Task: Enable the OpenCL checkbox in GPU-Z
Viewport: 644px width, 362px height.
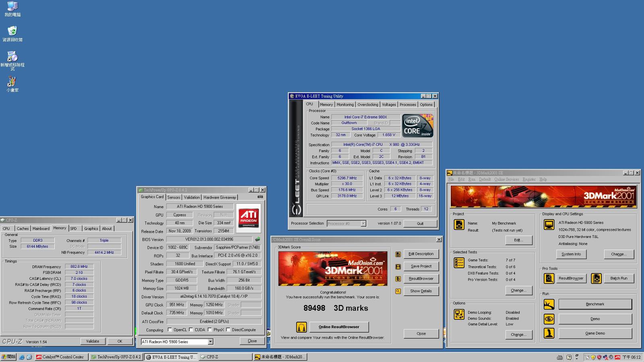Action: pos(170,330)
